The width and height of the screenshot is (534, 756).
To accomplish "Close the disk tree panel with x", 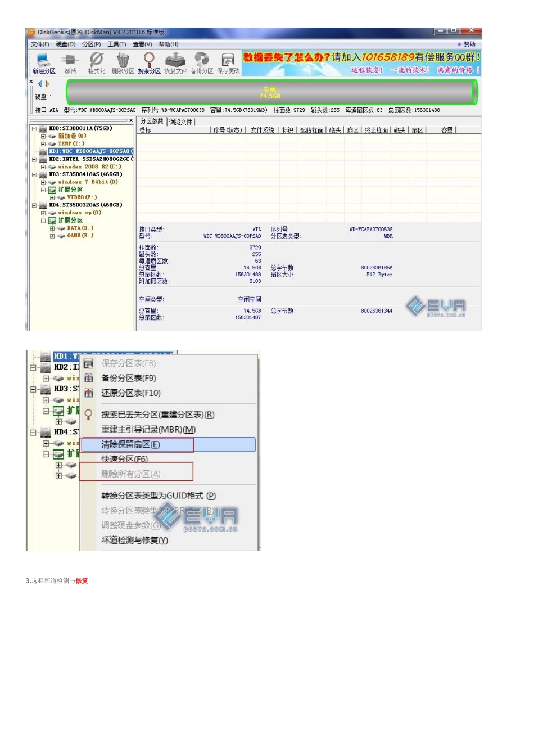I will tap(131, 120).
